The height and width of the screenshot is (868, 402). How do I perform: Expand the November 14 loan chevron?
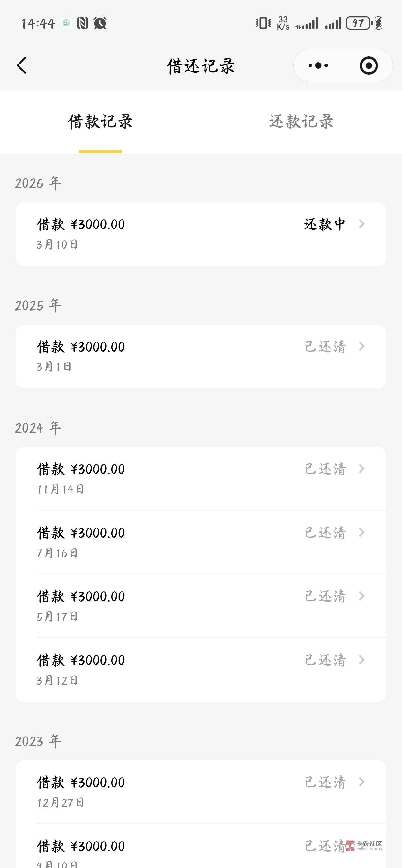362,469
